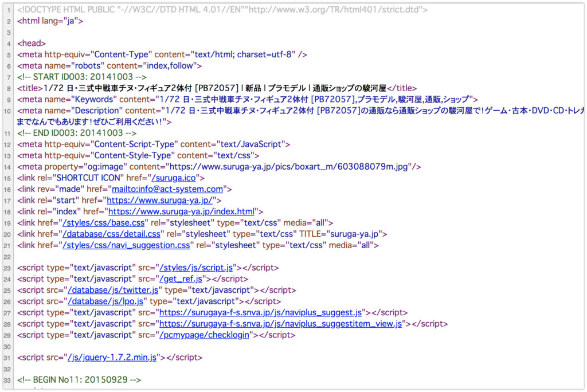Click the Content-Script-Type meta line

tap(154, 144)
